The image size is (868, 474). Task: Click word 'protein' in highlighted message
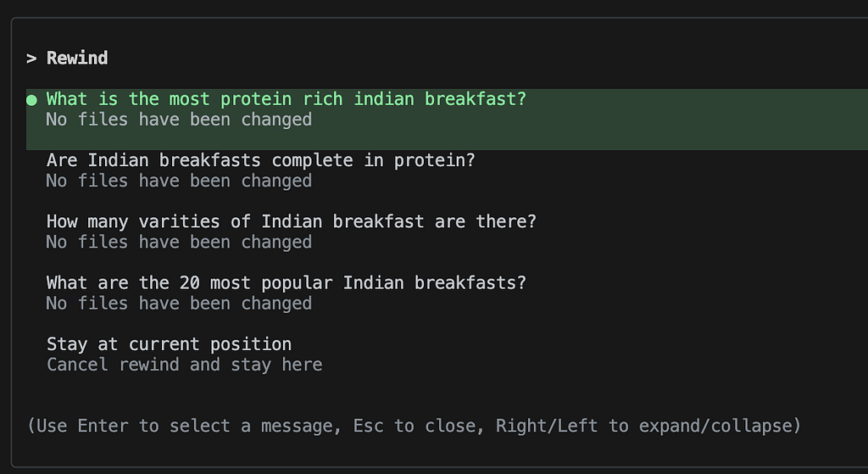click(x=256, y=100)
